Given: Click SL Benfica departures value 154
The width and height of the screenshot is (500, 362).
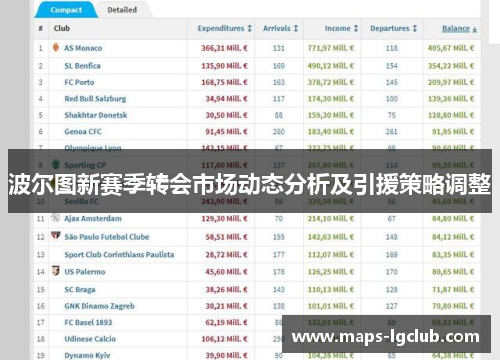Looking at the screenshot, I should pyautogui.click(x=391, y=66).
